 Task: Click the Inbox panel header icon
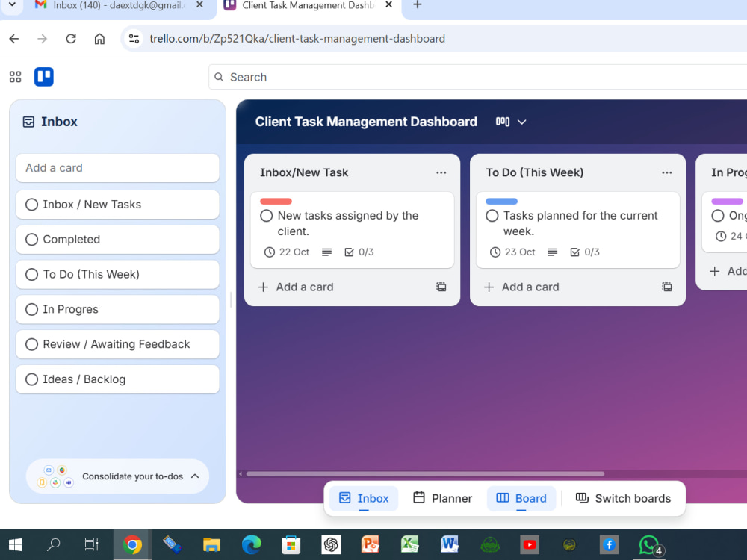(28, 122)
